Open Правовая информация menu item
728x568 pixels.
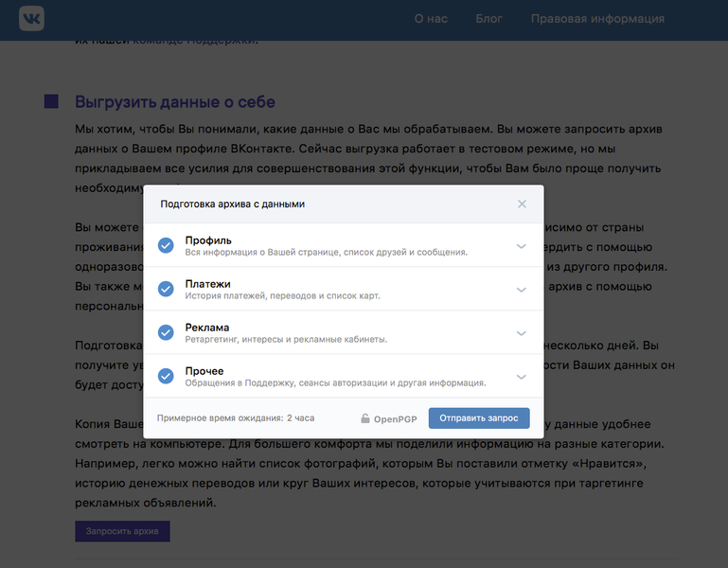pyautogui.click(x=597, y=19)
